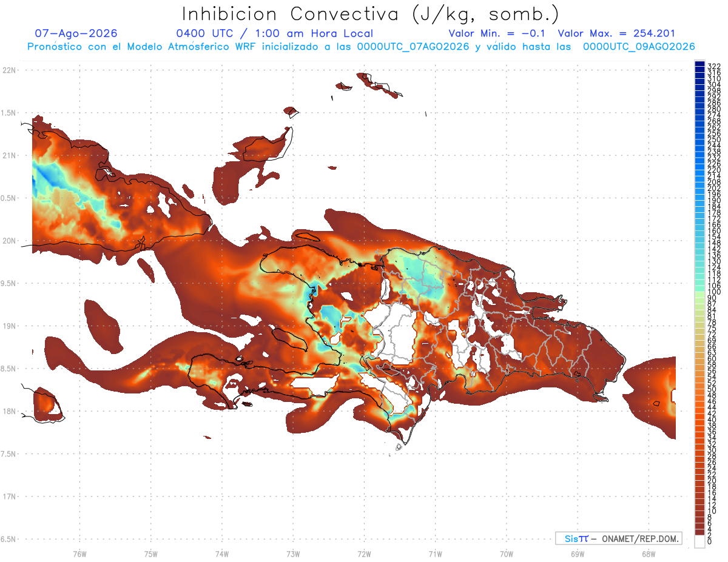Click the "75W" longitude label

[150, 553]
